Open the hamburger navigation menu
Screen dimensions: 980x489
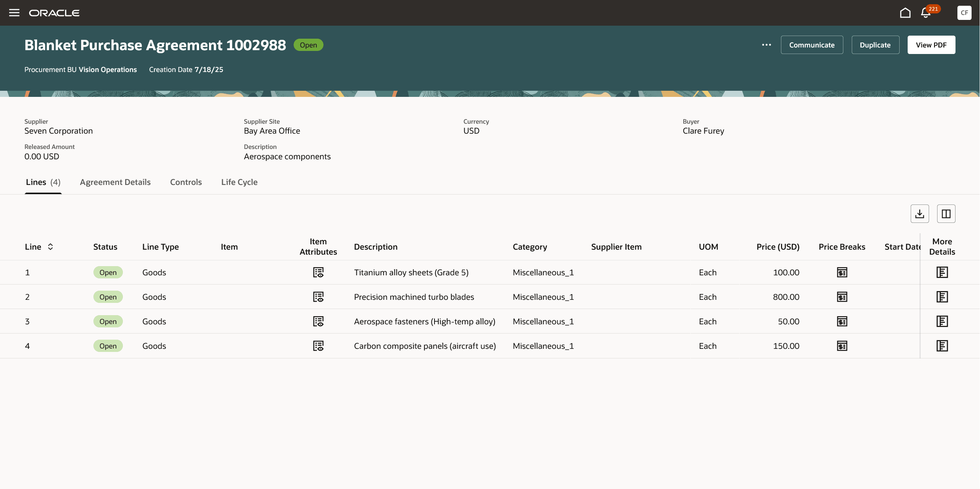pos(14,13)
